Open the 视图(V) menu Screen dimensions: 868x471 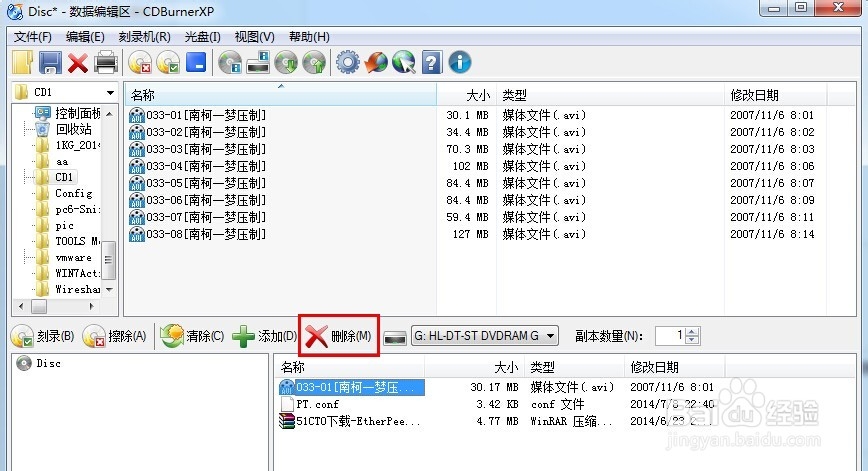(x=254, y=37)
